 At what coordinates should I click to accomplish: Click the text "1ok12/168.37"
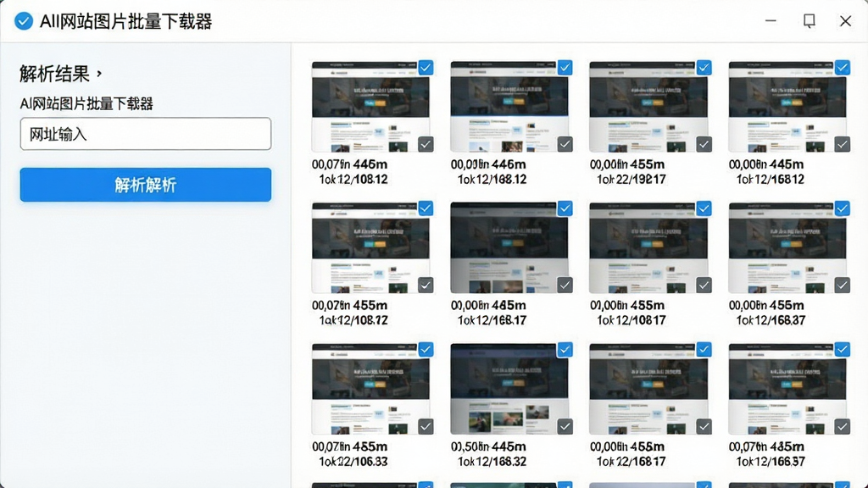tap(771, 320)
